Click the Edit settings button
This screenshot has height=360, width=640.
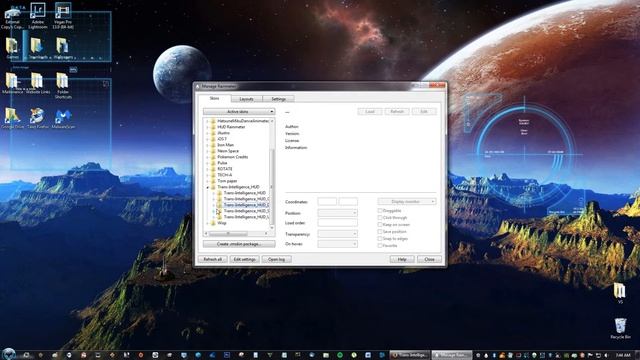click(x=244, y=259)
